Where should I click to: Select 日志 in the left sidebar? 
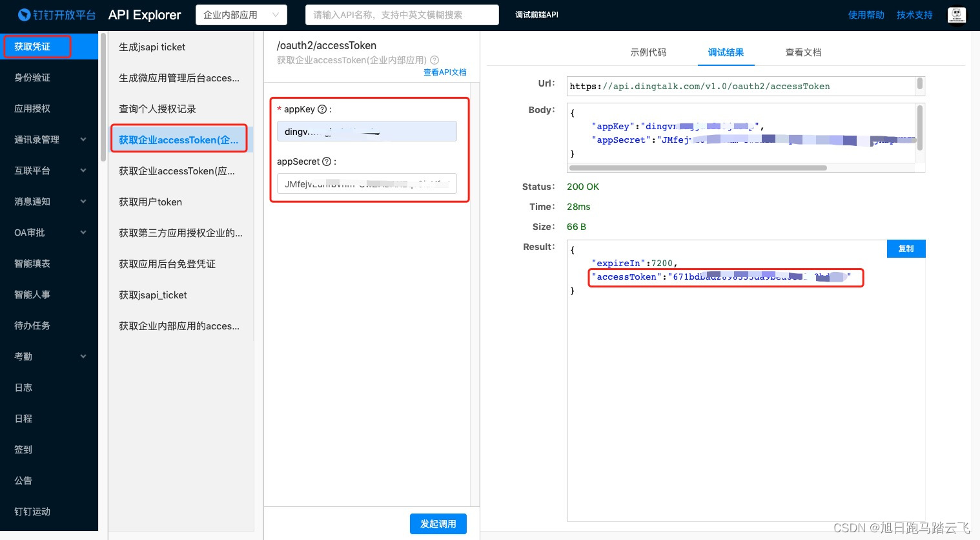tap(49, 388)
